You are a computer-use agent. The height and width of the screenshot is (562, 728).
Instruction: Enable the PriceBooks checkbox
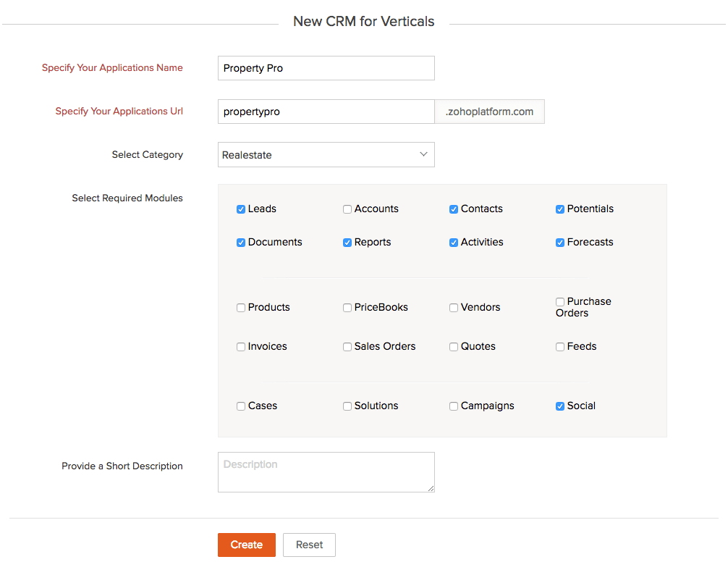click(x=347, y=308)
